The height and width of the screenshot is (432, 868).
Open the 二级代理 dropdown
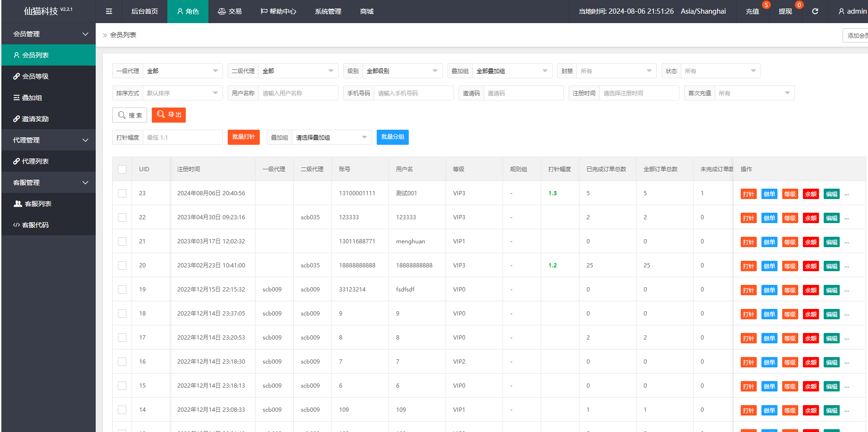[x=298, y=71]
